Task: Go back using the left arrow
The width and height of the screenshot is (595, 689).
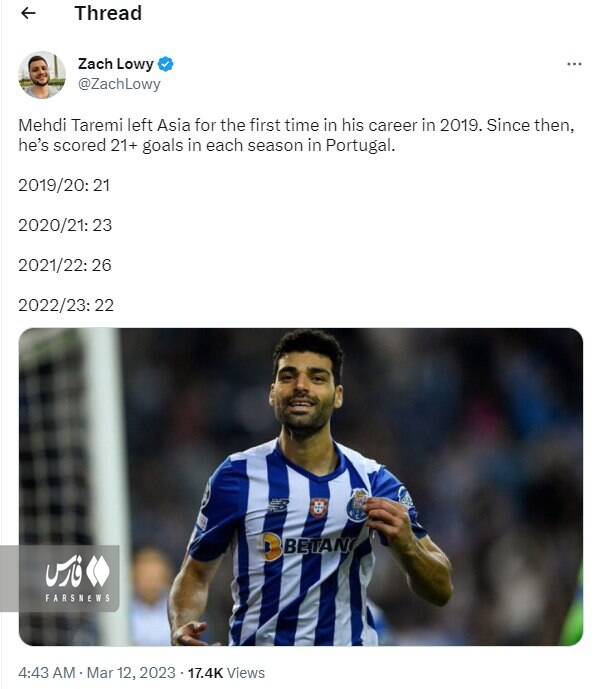Action: (28, 13)
